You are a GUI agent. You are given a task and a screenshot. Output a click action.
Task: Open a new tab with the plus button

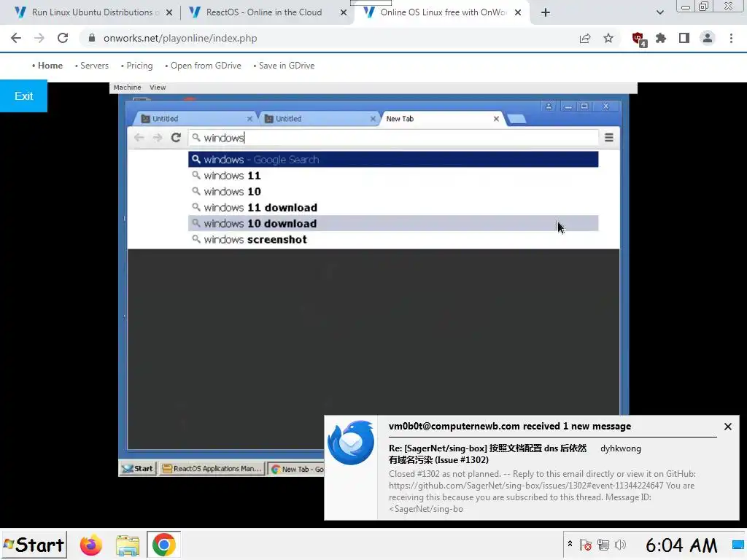click(546, 12)
